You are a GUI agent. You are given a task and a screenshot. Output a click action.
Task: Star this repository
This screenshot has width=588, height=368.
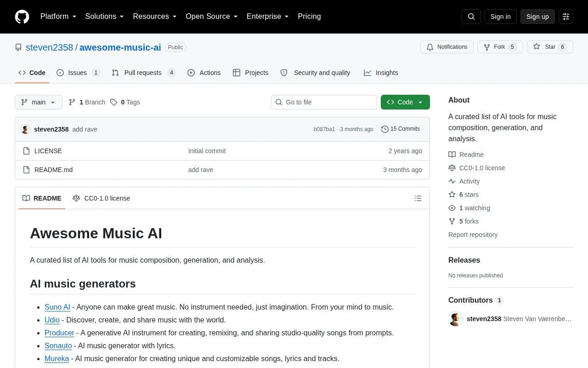(550, 47)
